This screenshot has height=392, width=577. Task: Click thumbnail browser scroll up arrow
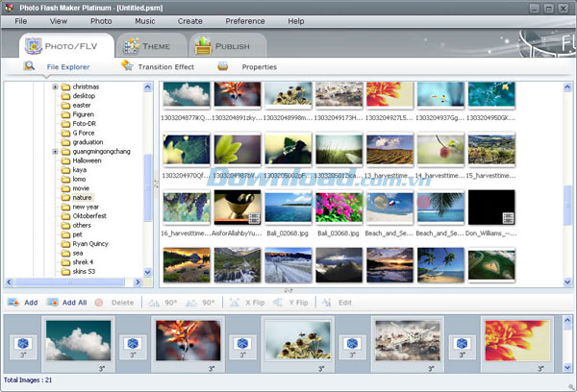[567, 87]
